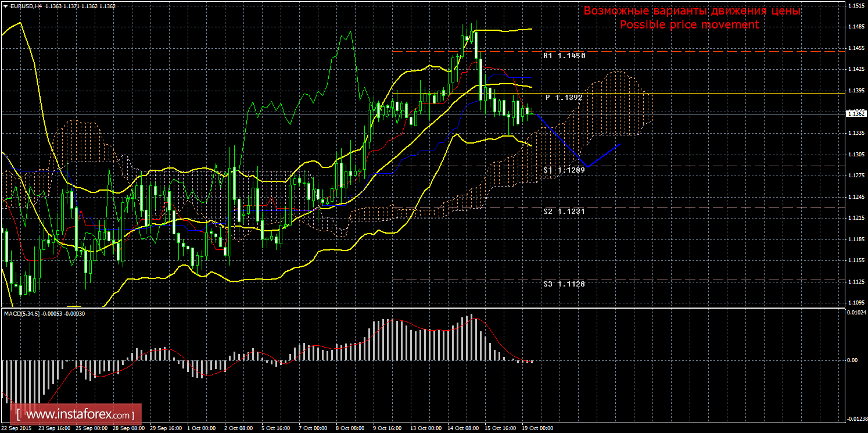This screenshot has height=433, width=868.
Task: Click the 19 Oct 00:00 time axis label
Action: click(x=539, y=428)
